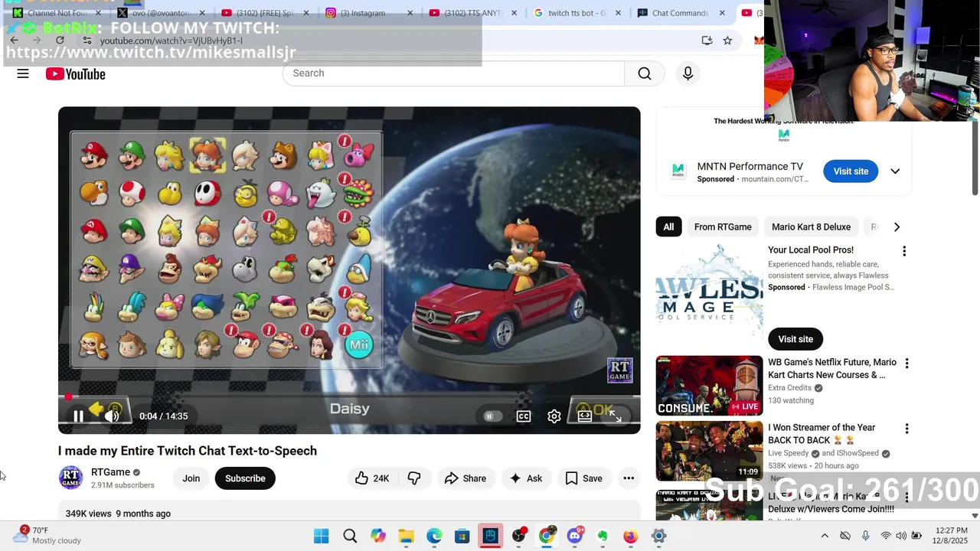
Task: Click the search magnifier button
Action: [645, 73]
